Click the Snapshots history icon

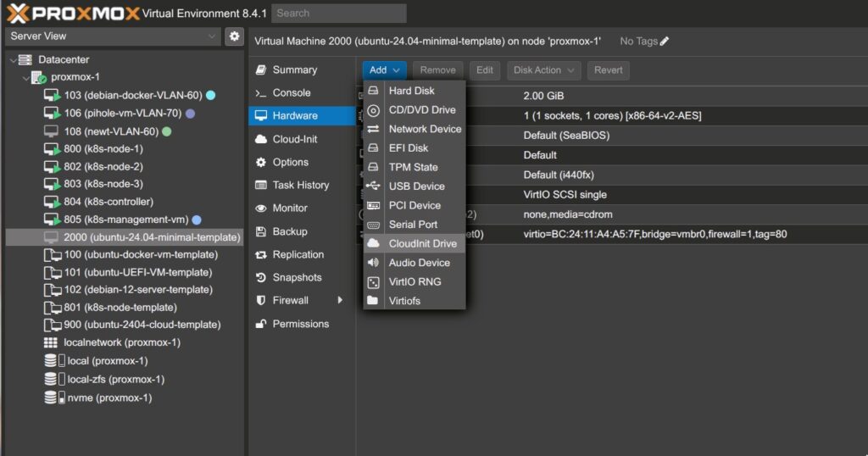(x=261, y=278)
